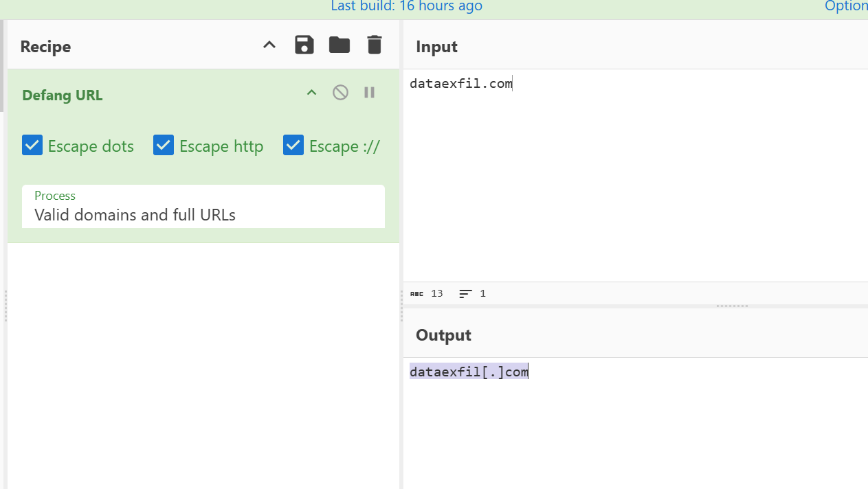868x489 pixels.
Task: Click the output text dataexfil[.]com
Action: pyautogui.click(x=469, y=372)
